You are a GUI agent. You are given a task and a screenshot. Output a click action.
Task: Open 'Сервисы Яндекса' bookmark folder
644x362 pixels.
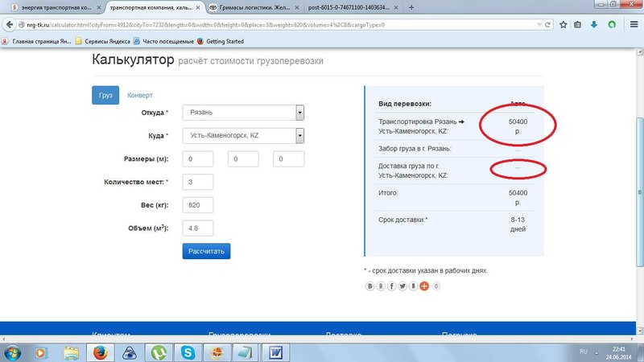[x=103, y=41]
